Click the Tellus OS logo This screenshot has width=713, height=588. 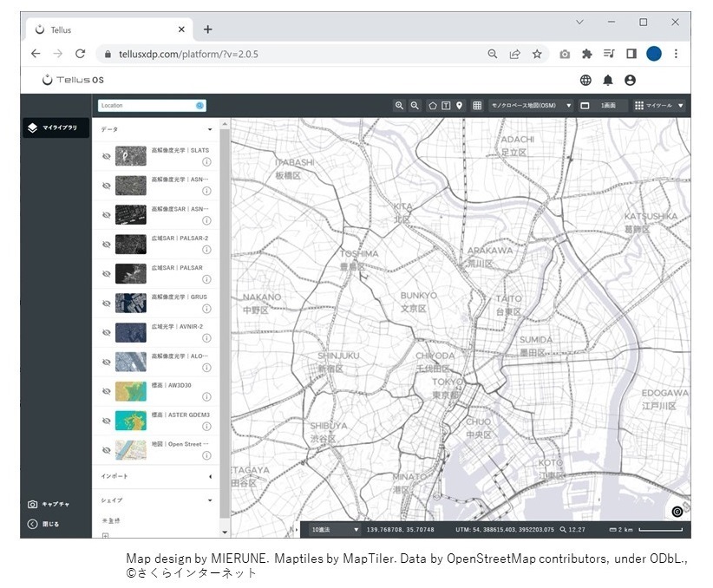point(73,80)
